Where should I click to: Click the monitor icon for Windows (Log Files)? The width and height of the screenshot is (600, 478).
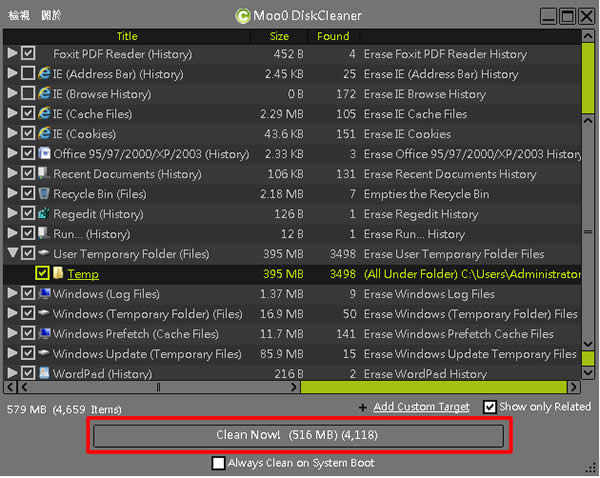click(x=44, y=293)
